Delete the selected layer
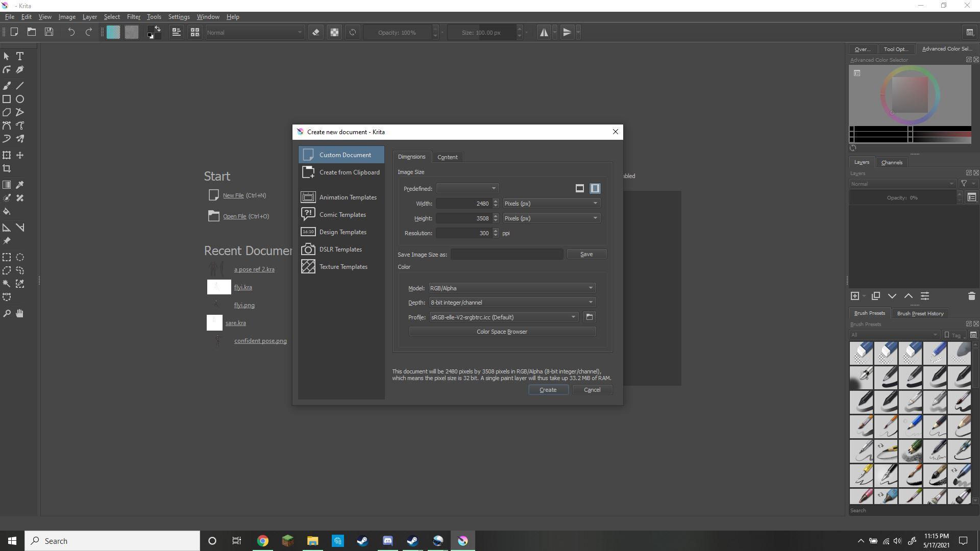The height and width of the screenshot is (551, 980). [x=971, y=296]
